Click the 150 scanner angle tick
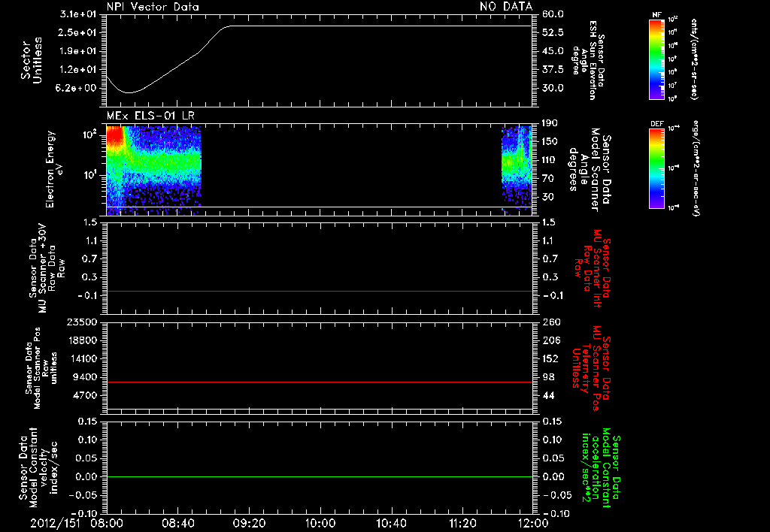 [x=550, y=142]
